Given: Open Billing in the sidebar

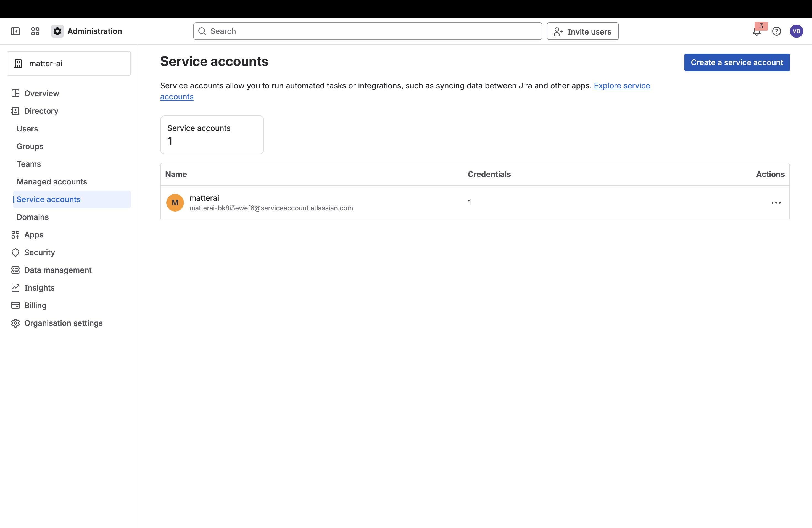Looking at the screenshot, I should (x=35, y=305).
